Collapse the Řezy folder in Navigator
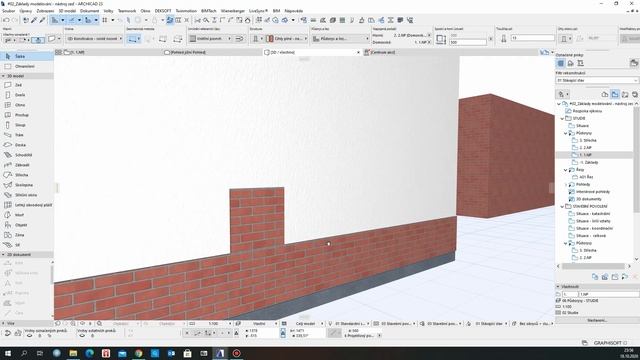 click(566, 170)
